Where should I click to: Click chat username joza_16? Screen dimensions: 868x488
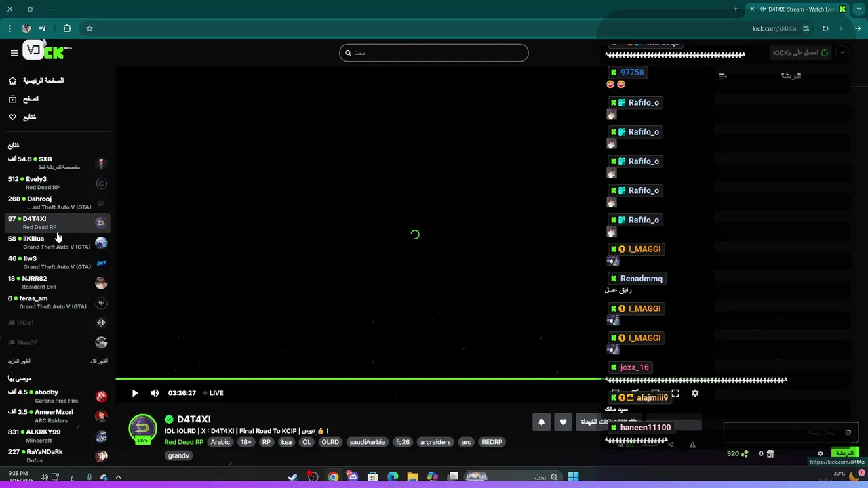635,367
